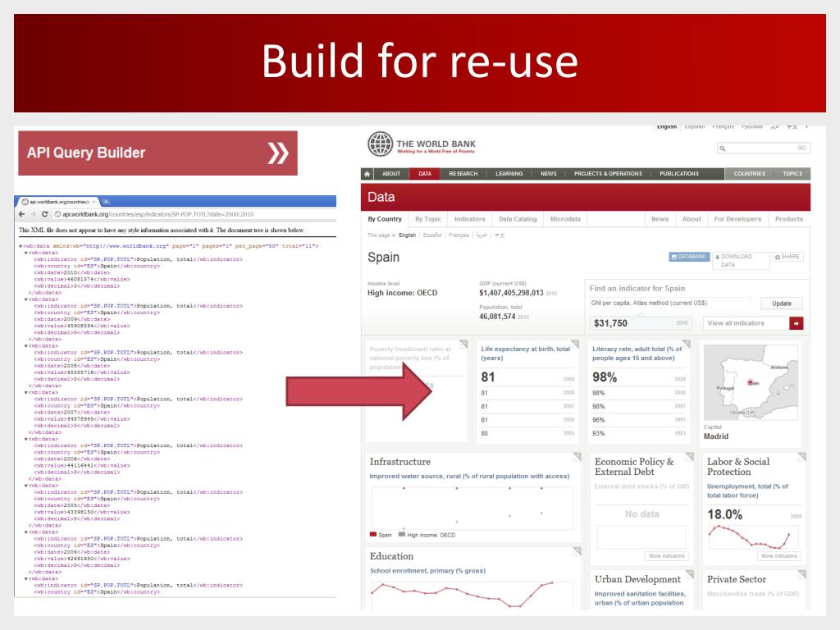This screenshot has width=840, height=630.
Task: Click the site info globe in address bar
Action: (x=58, y=214)
